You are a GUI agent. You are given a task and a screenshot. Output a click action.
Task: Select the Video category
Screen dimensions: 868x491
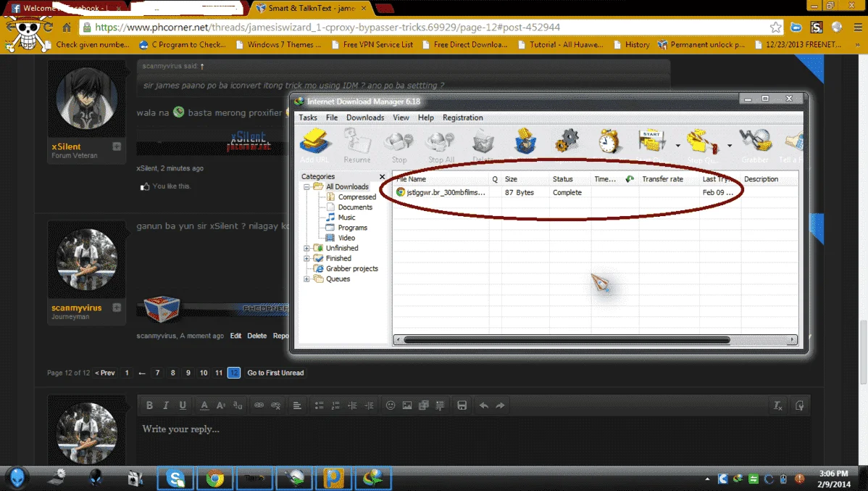pyautogui.click(x=346, y=238)
